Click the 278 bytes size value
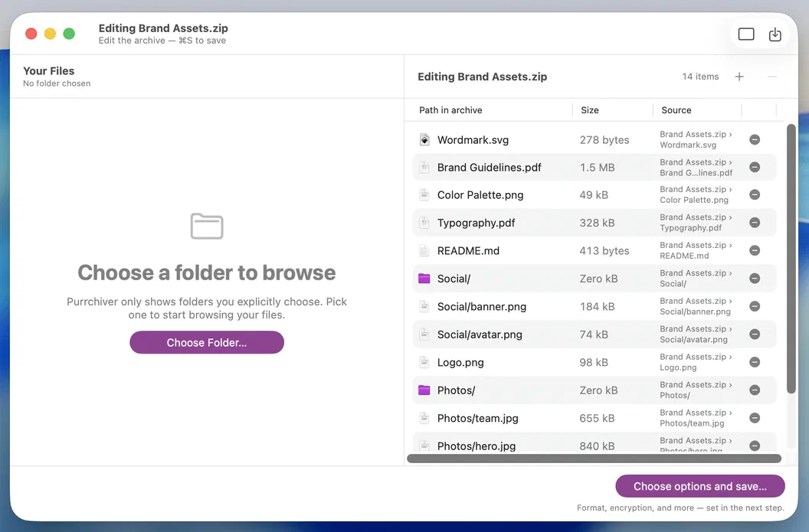This screenshot has height=532, width=809. pyautogui.click(x=604, y=140)
